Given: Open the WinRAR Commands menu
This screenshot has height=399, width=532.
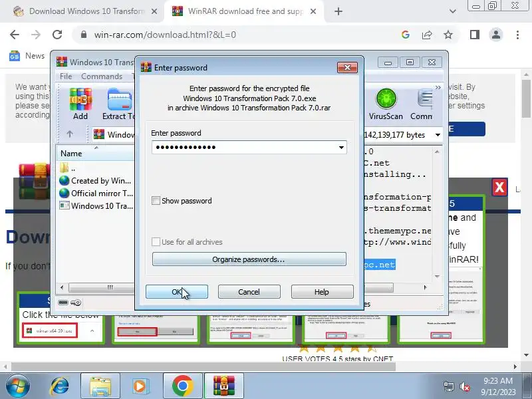Looking at the screenshot, I should pos(102,76).
